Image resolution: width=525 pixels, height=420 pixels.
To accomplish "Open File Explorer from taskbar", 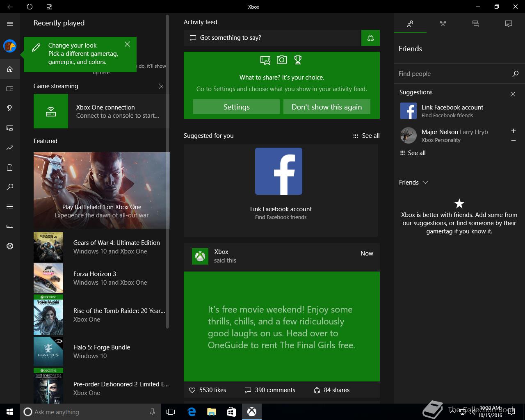I will coord(211,412).
